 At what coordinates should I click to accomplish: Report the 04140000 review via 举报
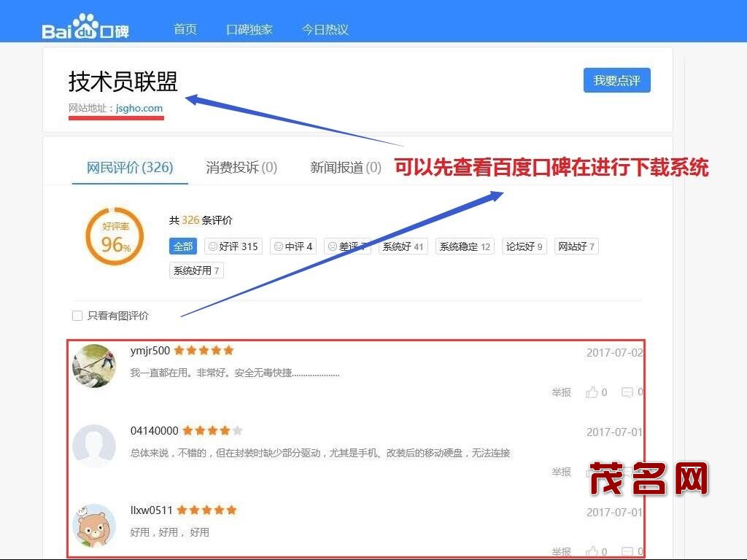pyautogui.click(x=561, y=472)
